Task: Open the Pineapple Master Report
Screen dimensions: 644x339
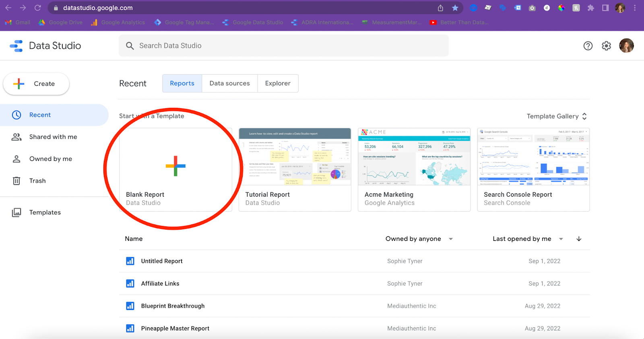Action: click(x=175, y=329)
